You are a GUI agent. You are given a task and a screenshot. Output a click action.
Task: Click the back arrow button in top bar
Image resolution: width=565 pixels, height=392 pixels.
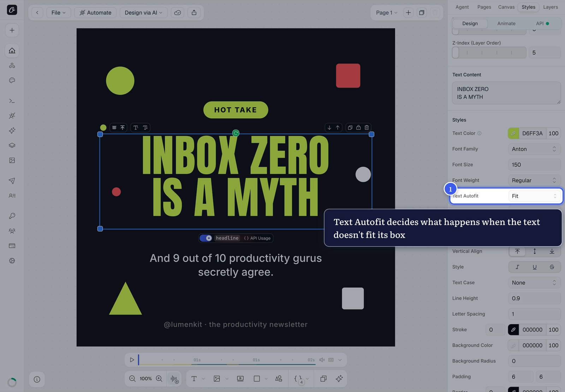pos(37,13)
